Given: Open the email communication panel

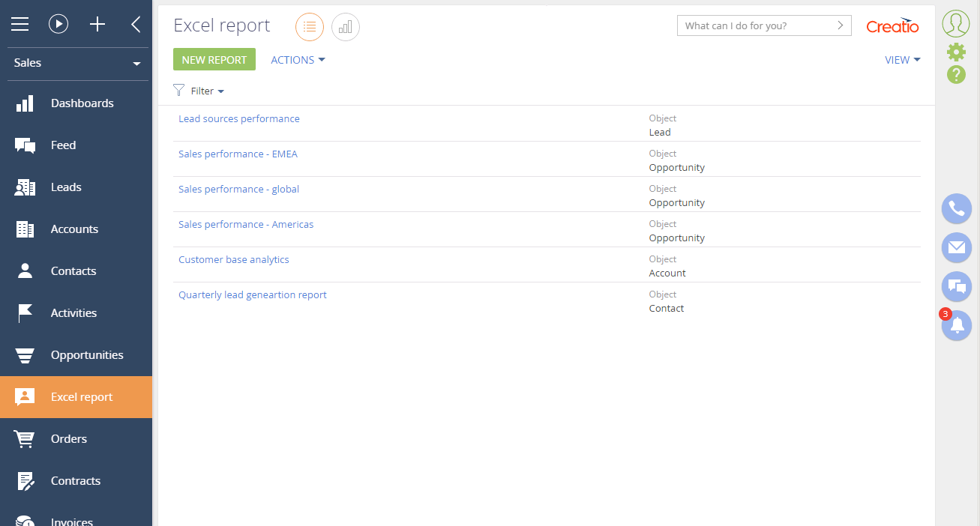Looking at the screenshot, I should (956, 247).
